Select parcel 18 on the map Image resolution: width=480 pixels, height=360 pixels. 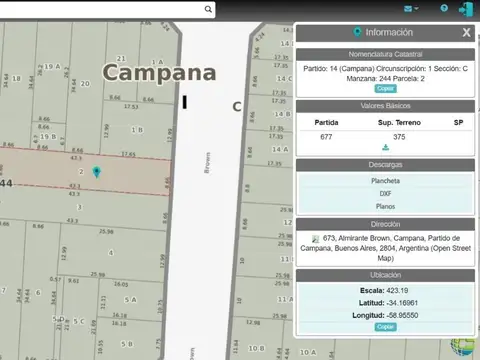point(16,79)
